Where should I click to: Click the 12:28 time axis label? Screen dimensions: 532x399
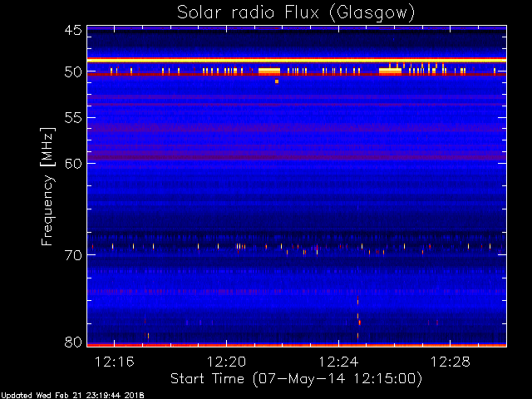pyautogui.click(x=451, y=362)
